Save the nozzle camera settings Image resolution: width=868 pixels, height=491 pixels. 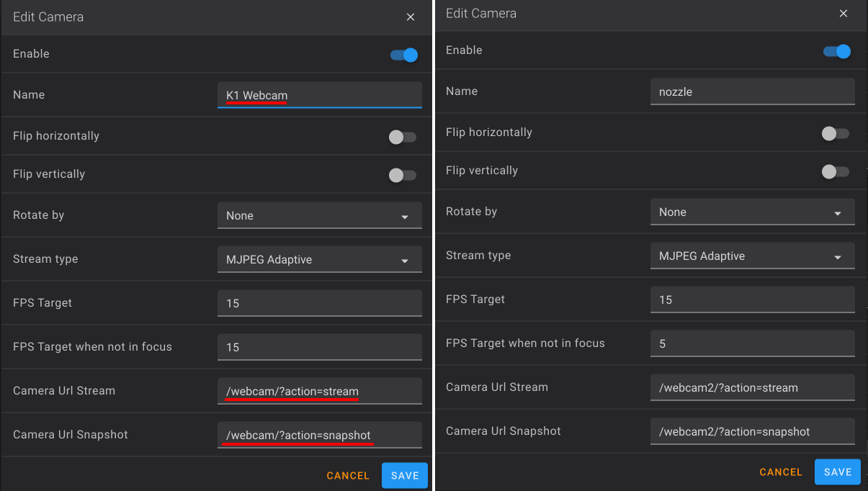[838, 472]
